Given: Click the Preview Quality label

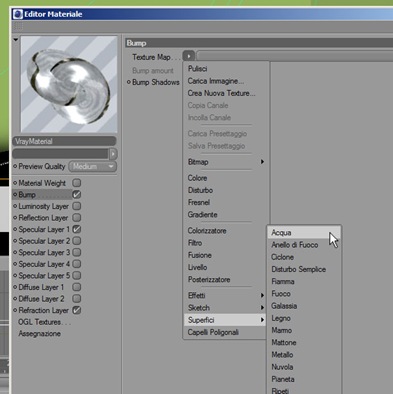Looking at the screenshot, I should [x=41, y=167].
